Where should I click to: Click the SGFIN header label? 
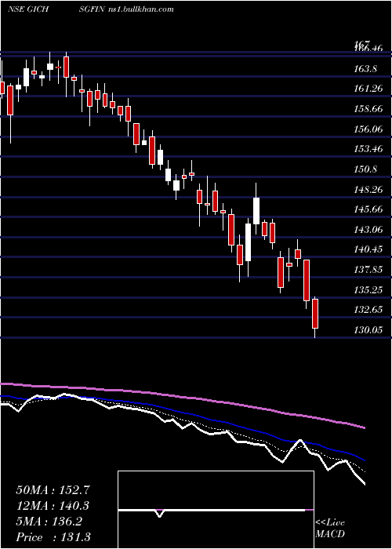tap(92, 9)
